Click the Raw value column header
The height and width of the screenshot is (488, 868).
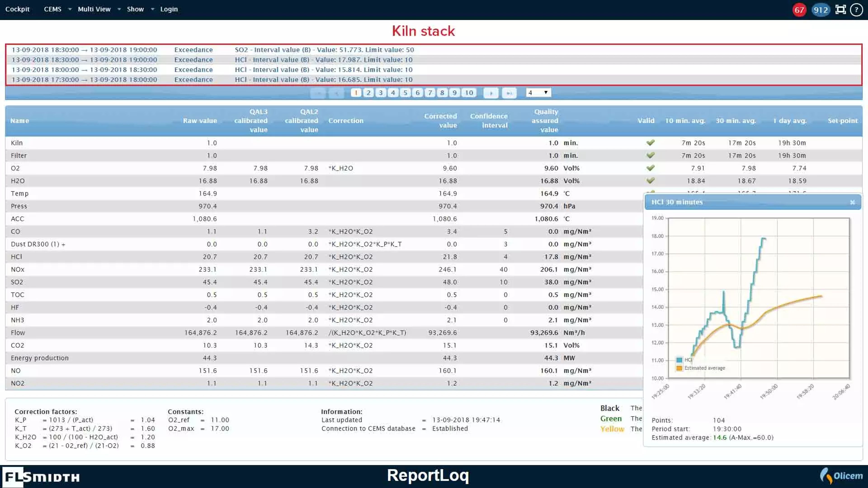click(200, 121)
